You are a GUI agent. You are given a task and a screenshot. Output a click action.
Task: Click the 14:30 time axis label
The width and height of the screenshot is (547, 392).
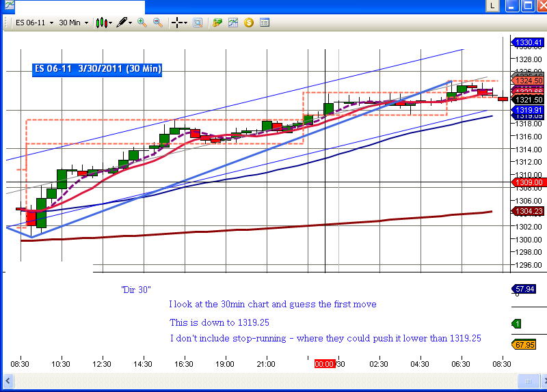click(143, 364)
